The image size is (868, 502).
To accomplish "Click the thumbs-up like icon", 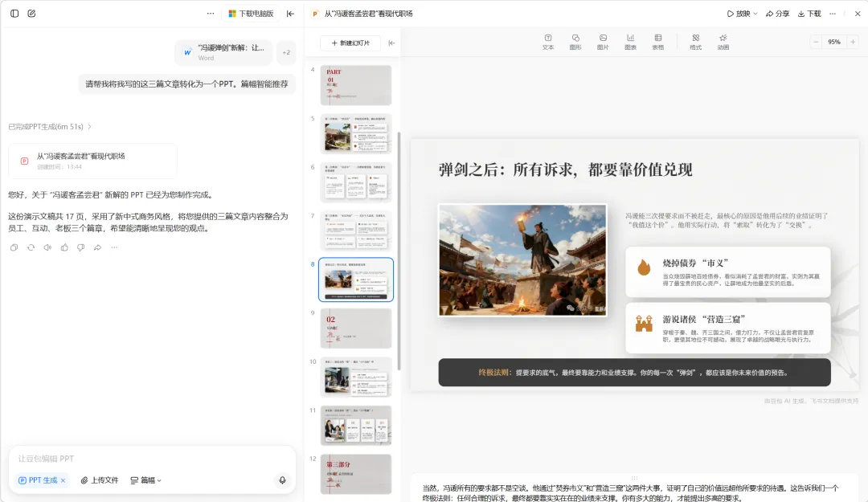I will (x=64, y=247).
